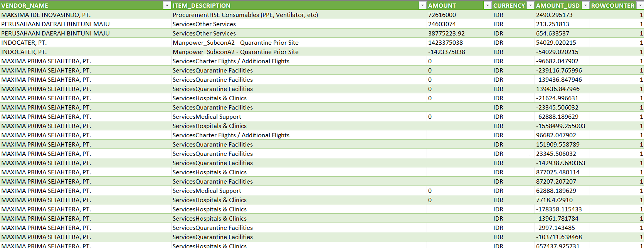Open the AMOUNT column filter dropdown
Screen dimensions: 644x248
pos(488,5)
